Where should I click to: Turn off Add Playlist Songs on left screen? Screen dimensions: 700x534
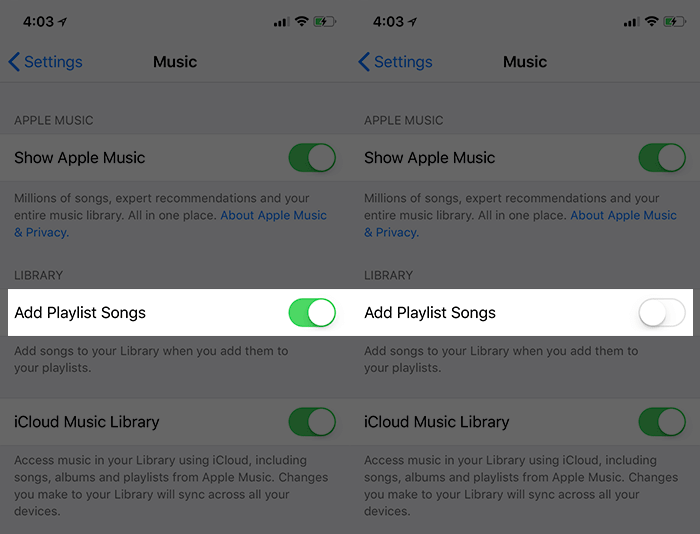click(x=312, y=313)
